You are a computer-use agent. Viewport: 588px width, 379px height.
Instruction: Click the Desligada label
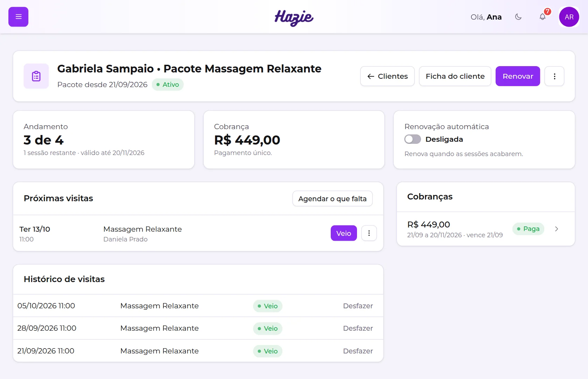[444, 139]
